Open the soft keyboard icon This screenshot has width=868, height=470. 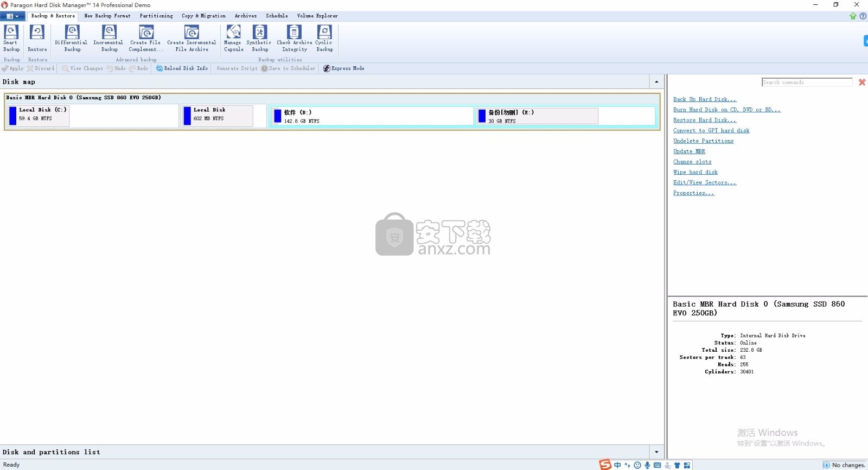658,465
